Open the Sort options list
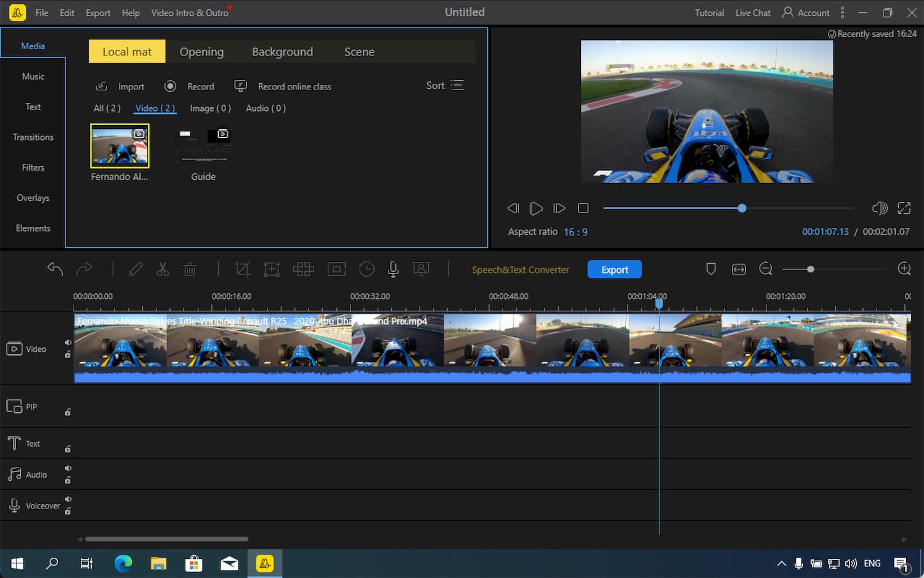 [x=445, y=86]
